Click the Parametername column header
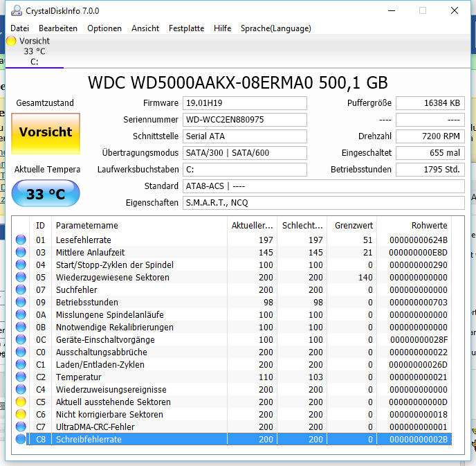476x466 pixels. 139,226
